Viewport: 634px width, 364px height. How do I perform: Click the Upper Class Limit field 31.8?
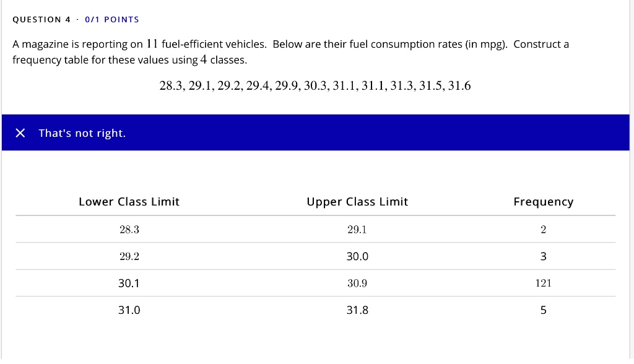(x=357, y=310)
